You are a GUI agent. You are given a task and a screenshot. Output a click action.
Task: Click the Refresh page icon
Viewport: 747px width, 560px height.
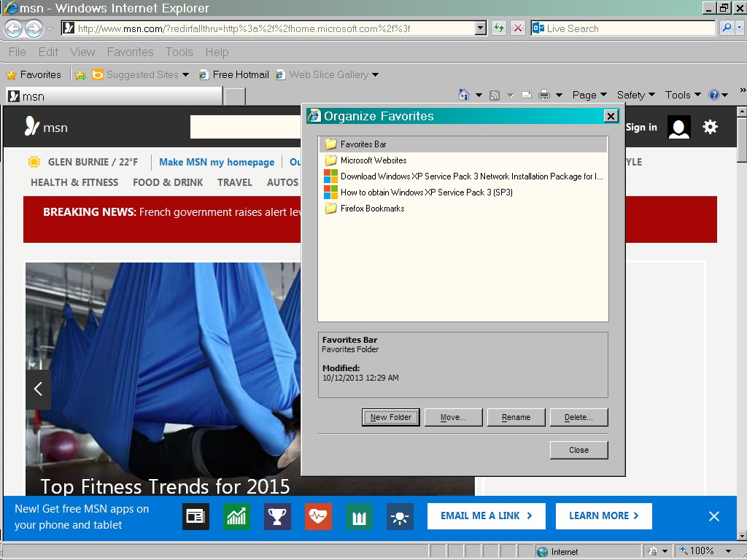[499, 28]
